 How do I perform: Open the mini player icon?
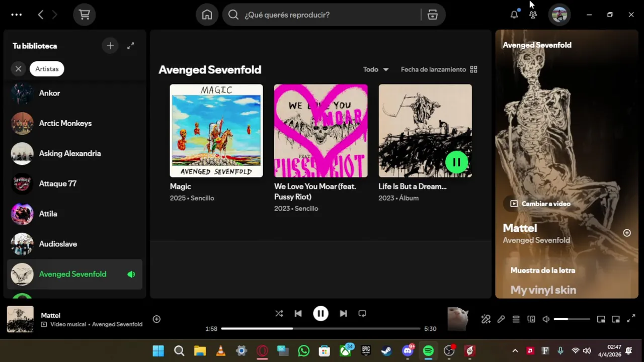[601, 319]
